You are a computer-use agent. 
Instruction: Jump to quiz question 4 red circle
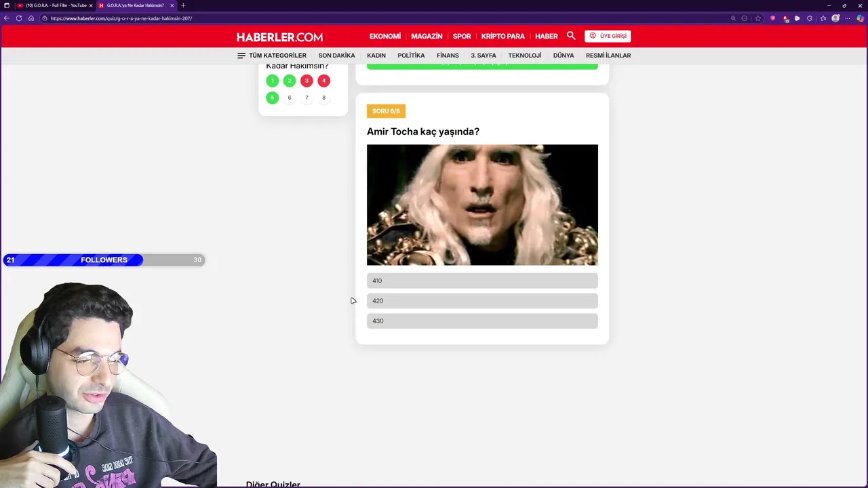coord(323,81)
